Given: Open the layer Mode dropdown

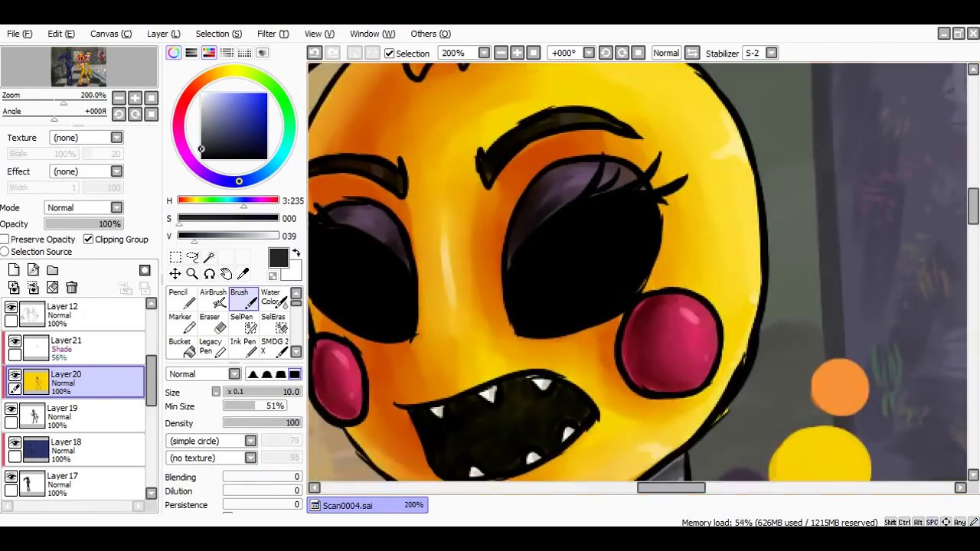Looking at the screenshot, I should 83,207.
